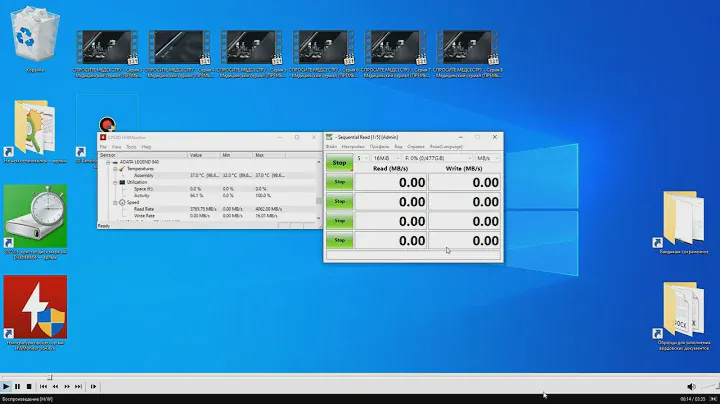This screenshot has width=720, height=404.
Task: Open the 16MiB test size dropdown
Action: (x=388, y=157)
